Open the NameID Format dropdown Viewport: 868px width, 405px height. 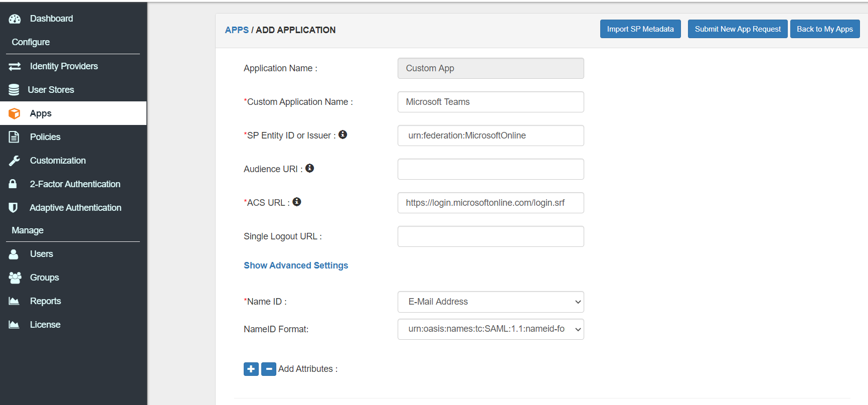(491, 329)
